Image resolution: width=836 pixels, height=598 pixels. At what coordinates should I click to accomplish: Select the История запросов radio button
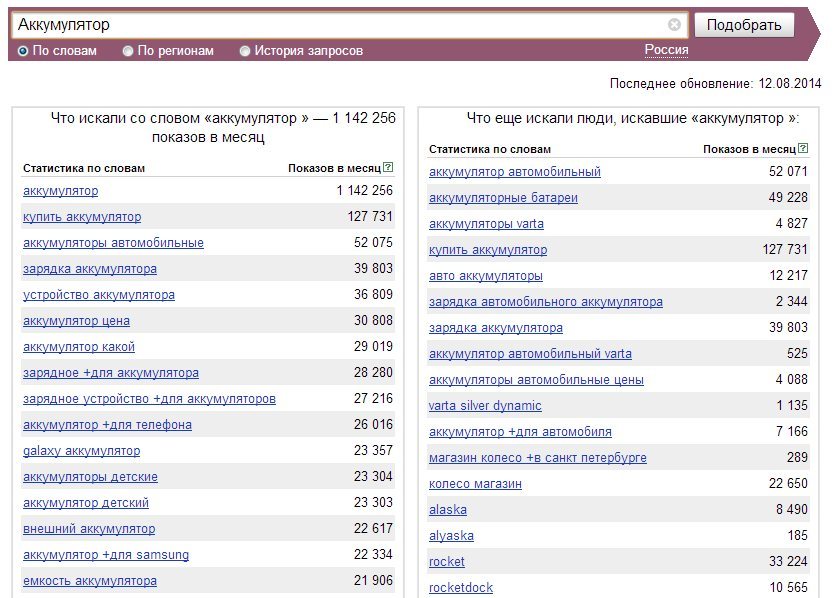(x=245, y=51)
